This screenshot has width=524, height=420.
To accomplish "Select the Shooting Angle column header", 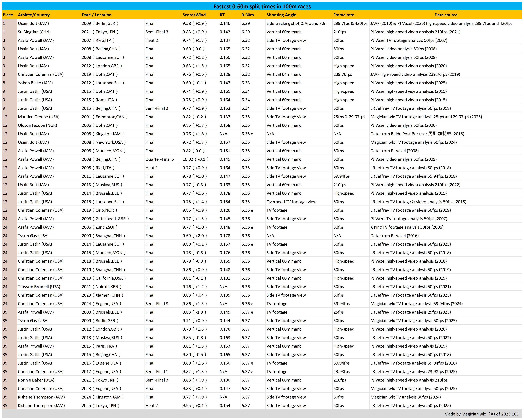I will pyautogui.click(x=281, y=15).
